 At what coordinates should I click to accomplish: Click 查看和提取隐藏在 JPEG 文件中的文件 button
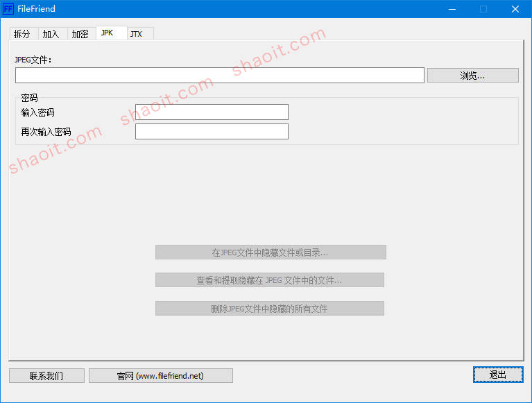pos(270,280)
